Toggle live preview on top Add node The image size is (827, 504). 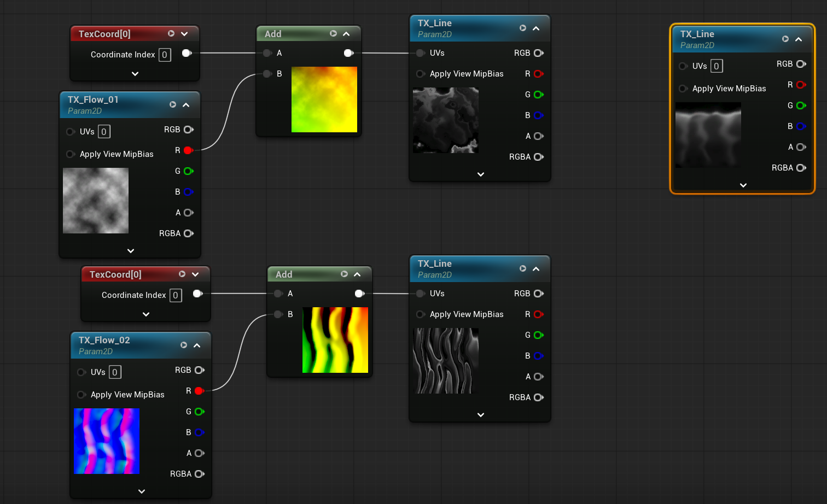click(333, 33)
